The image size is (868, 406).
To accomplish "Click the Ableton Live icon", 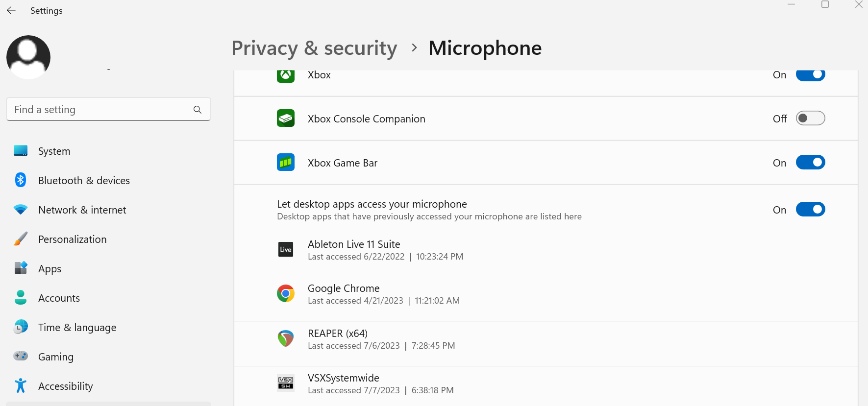I will pos(286,250).
